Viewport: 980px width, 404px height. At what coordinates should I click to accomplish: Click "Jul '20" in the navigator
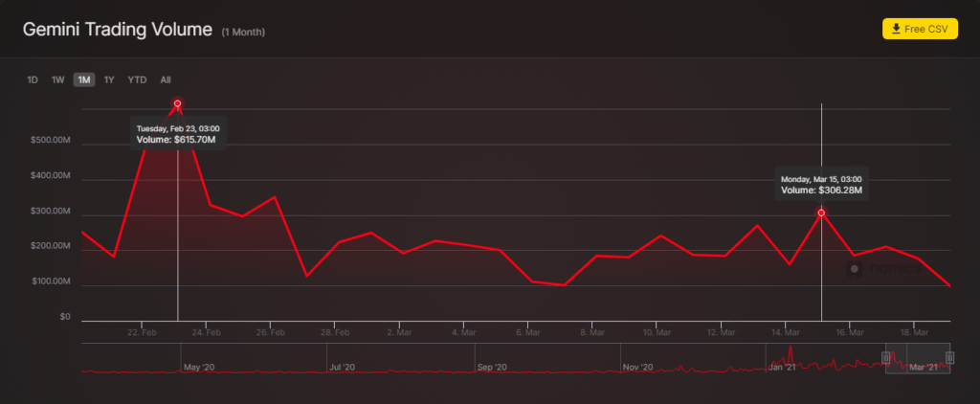(x=342, y=367)
